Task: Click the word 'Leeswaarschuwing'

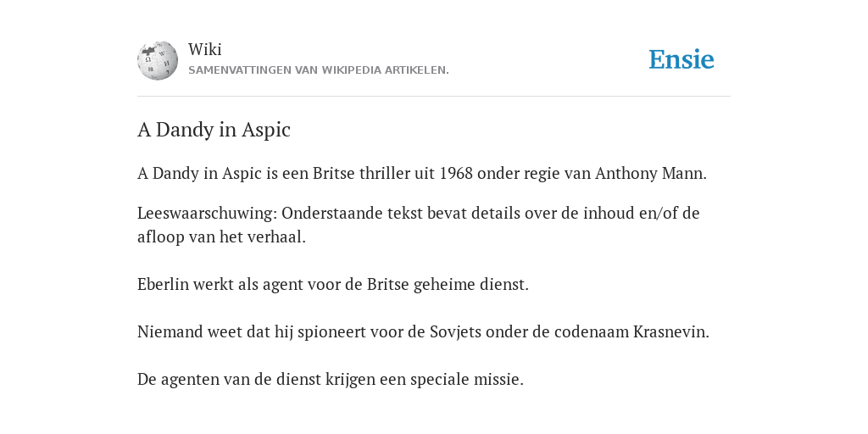Action: click(x=209, y=213)
